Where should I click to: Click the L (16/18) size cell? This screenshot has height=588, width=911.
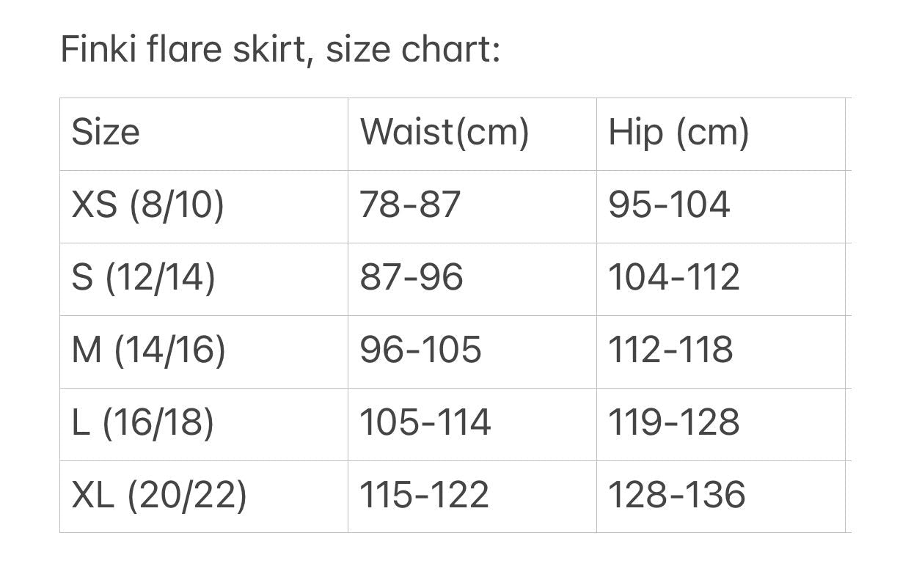[204, 425]
